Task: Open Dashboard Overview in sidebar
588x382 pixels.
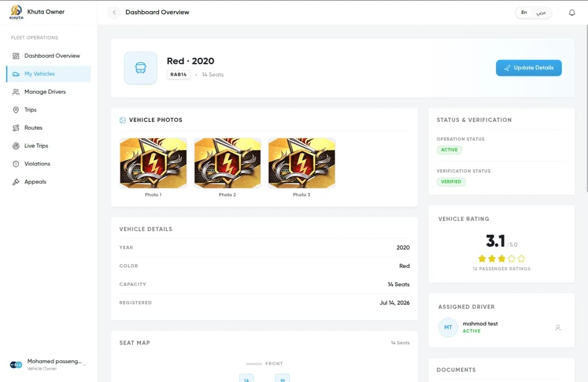Action: point(48,56)
